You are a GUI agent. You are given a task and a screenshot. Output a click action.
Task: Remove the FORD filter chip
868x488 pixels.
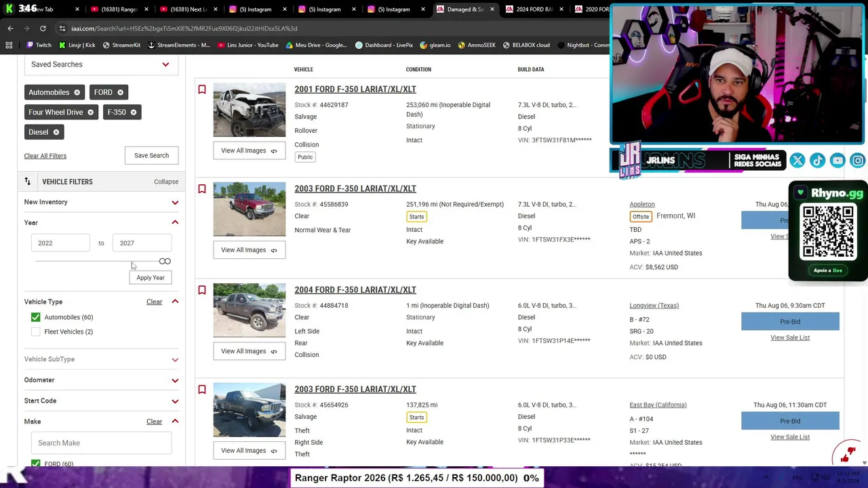coord(120,92)
